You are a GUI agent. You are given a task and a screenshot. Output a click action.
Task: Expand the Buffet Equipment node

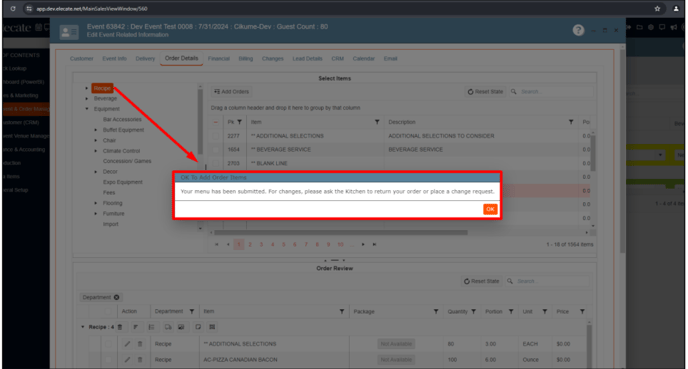click(96, 130)
